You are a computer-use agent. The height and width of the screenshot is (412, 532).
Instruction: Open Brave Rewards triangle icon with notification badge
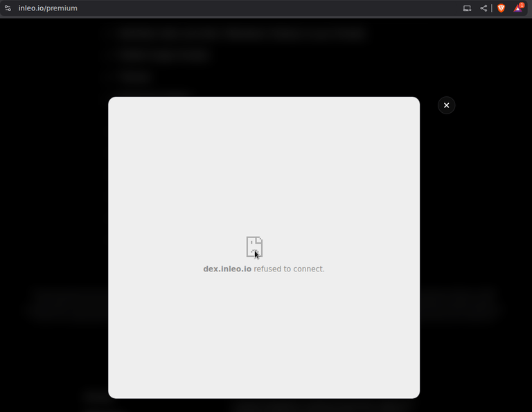click(518, 8)
